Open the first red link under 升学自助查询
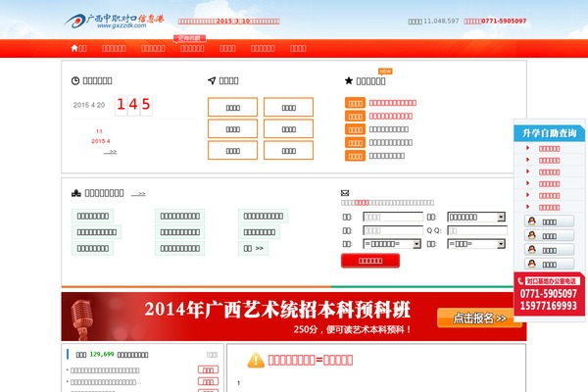This screenshot has height=392, width=588. 549,149
